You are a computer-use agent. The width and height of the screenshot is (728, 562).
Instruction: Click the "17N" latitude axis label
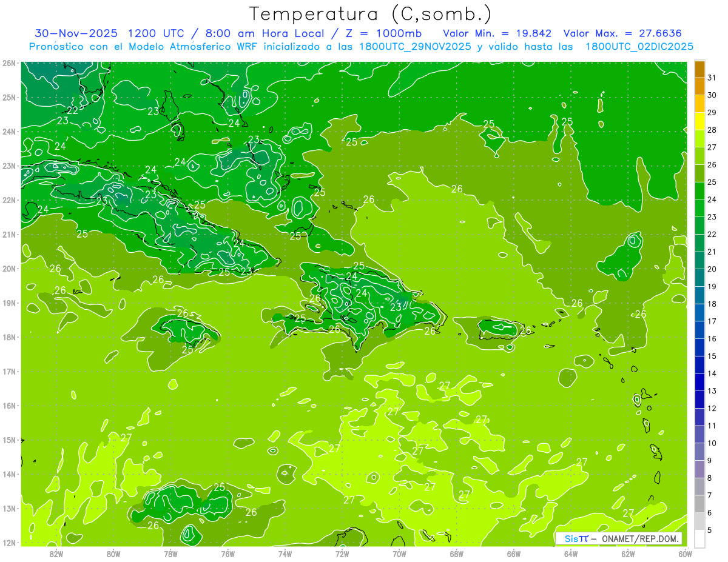pos(8,371)
